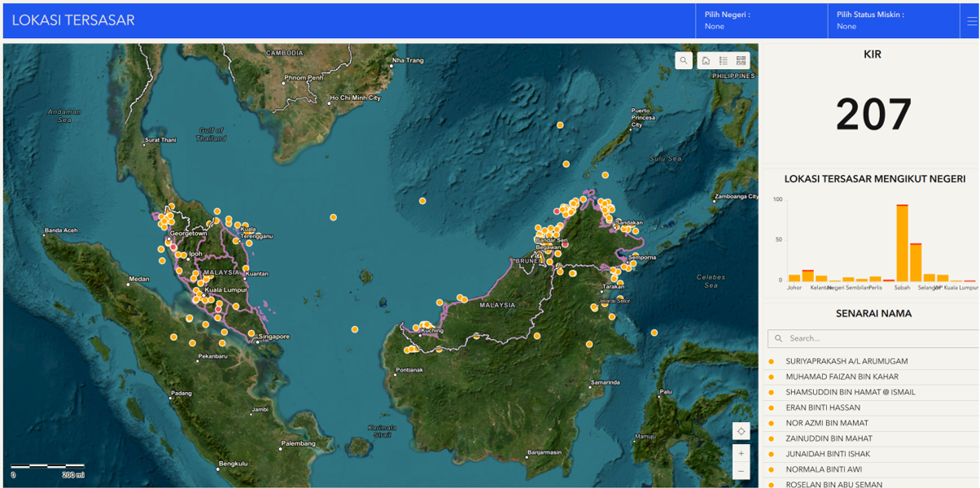Zoom in with the plus button
Image resolution: width=980 pixels, height=488 pixels.
tap(741, 454)
